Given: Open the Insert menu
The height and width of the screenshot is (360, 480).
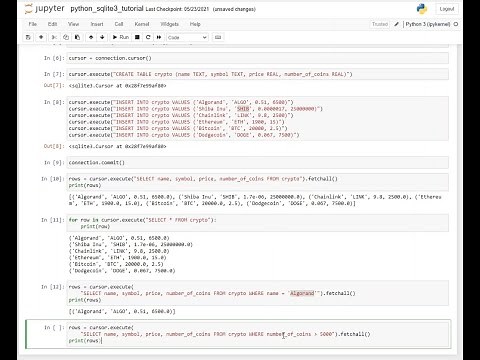Looking at the screenshot, I should tap(97, 24).
